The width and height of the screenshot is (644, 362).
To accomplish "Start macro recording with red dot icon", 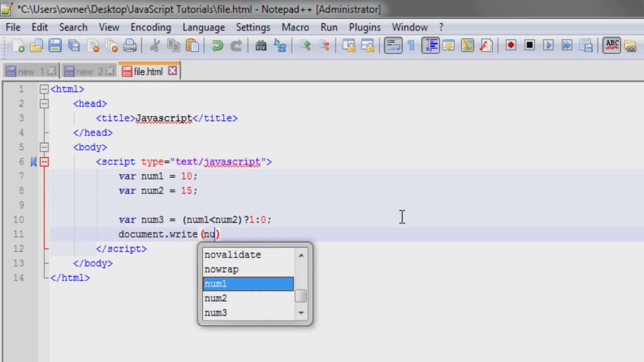I will [x=511, y=46].
